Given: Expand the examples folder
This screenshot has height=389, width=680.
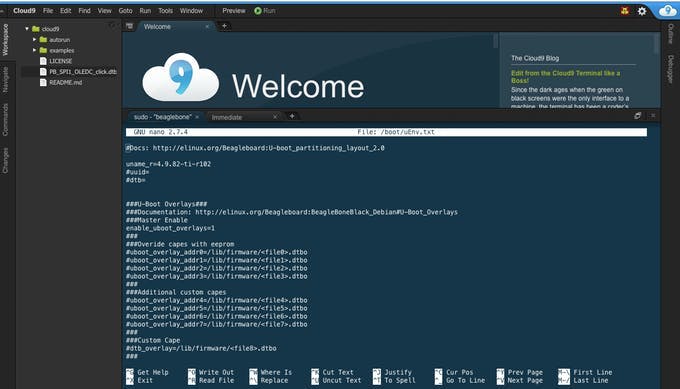Looking at the screenshot, I should click(x=34, y=50).
